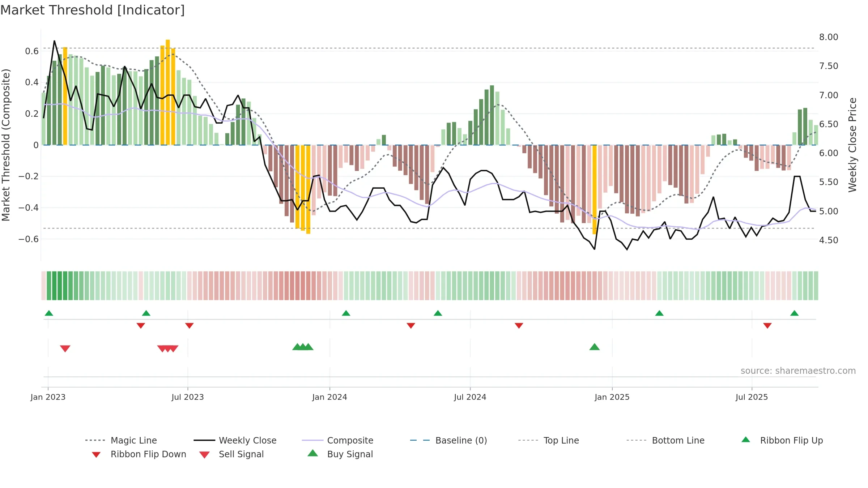Click the Ribbon Flip Up marker around May 2024

click(x=438, y=313)
